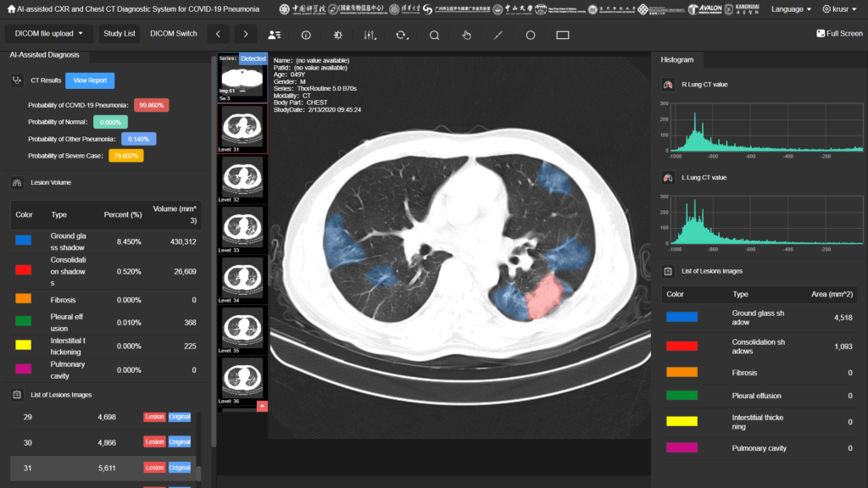
Task: Show Lesion overlay for image 30
Action: click(153, 442)
